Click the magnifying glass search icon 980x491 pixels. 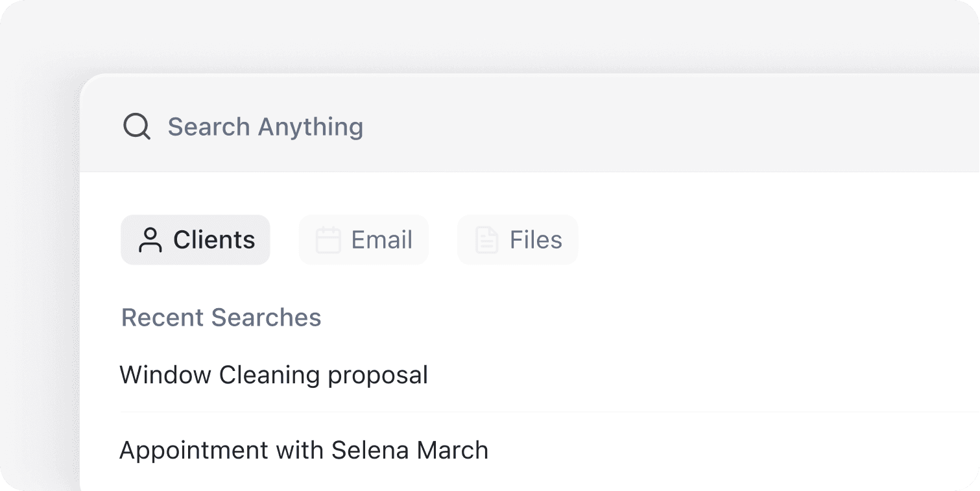coord(136,126)
